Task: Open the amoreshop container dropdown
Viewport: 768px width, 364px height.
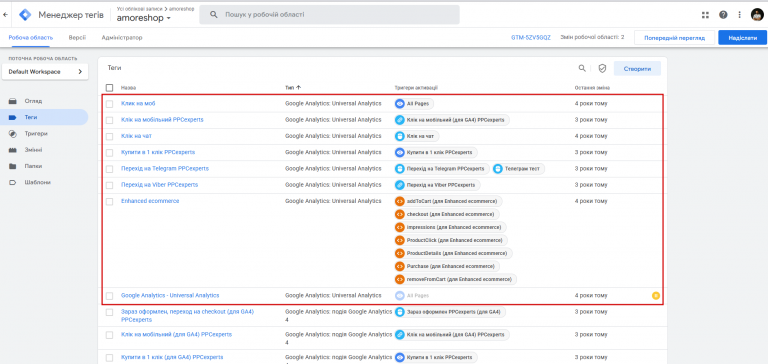Action: click(x=144, y=18)
